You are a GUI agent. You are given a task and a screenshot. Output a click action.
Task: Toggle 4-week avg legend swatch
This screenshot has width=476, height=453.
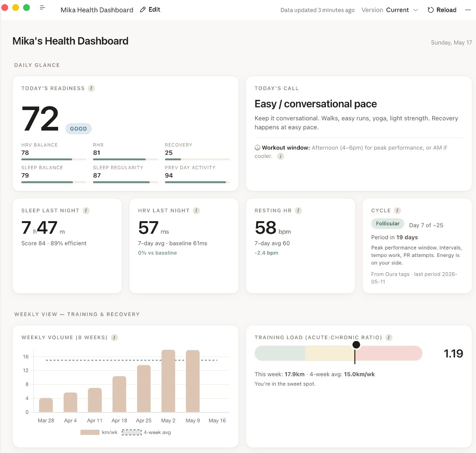click(132, 433)
